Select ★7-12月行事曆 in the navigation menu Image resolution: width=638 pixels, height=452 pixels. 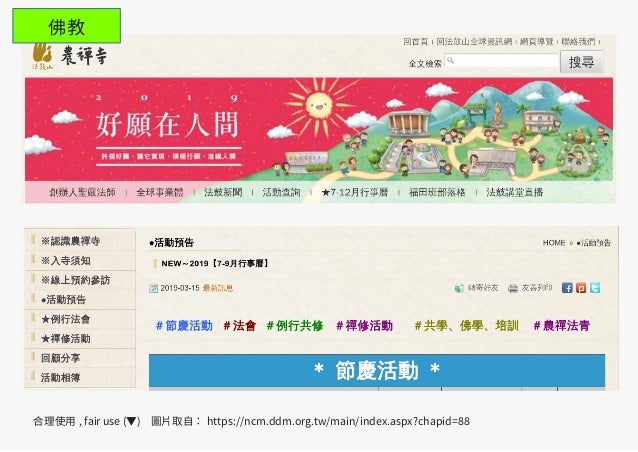(355, 192)
